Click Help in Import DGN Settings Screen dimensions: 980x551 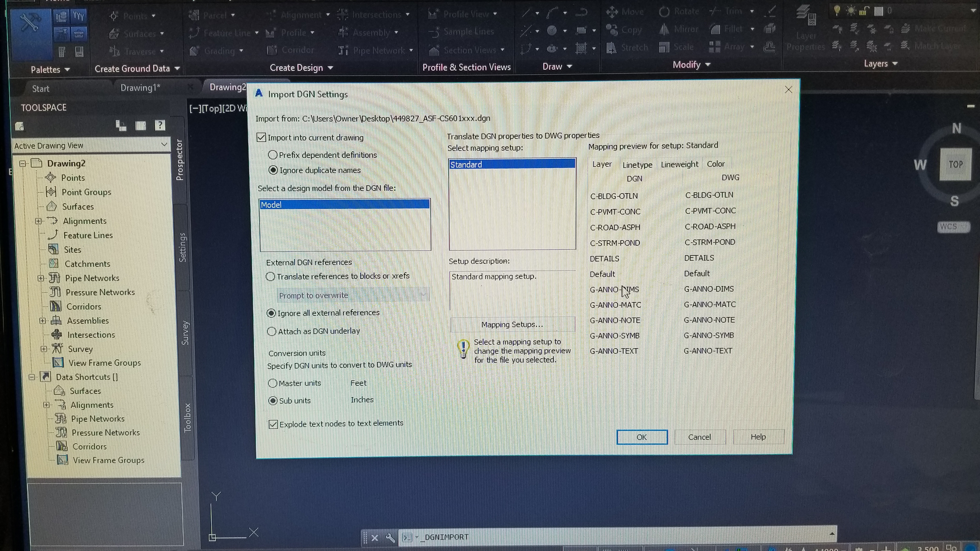758,437
